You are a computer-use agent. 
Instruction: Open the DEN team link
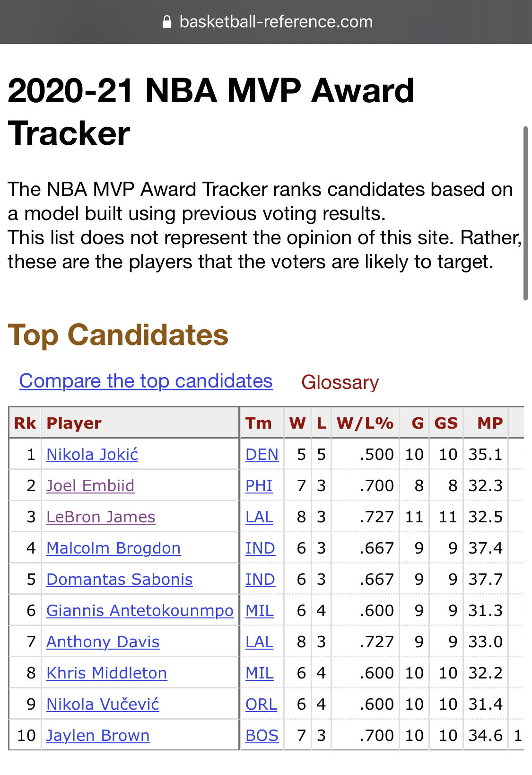(x=262, y=454)
